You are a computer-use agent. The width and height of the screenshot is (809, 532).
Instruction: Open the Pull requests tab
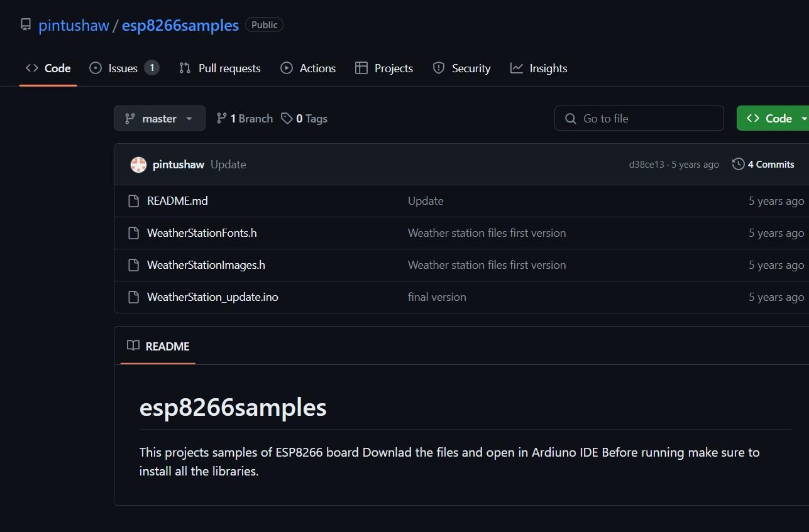pyautogui.click(x=219, y=68)
